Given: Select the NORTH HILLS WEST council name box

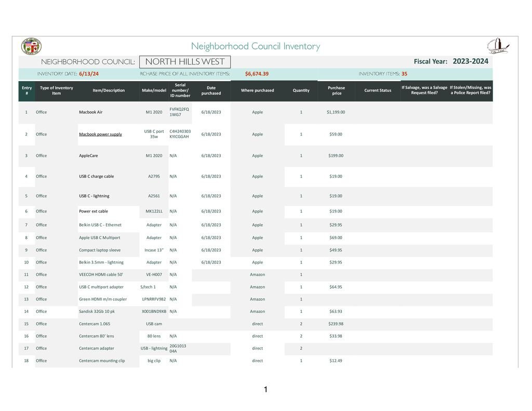Looking at the screenshot, I should point(185,62).
